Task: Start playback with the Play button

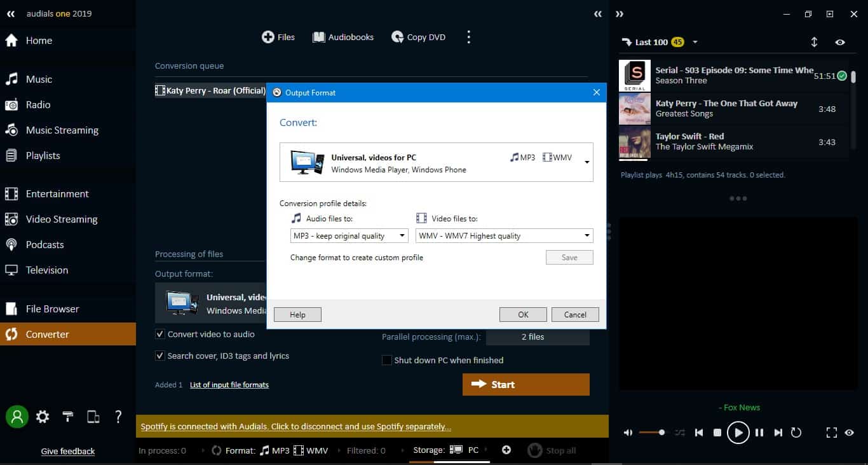Action: 738,433
